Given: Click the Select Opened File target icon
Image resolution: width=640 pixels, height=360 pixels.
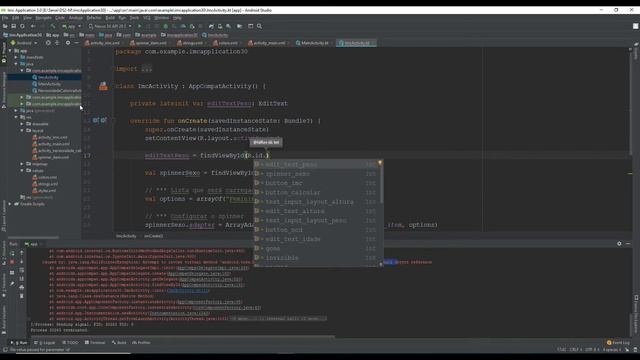Looking at the screenshot, I should pos(48,43).
